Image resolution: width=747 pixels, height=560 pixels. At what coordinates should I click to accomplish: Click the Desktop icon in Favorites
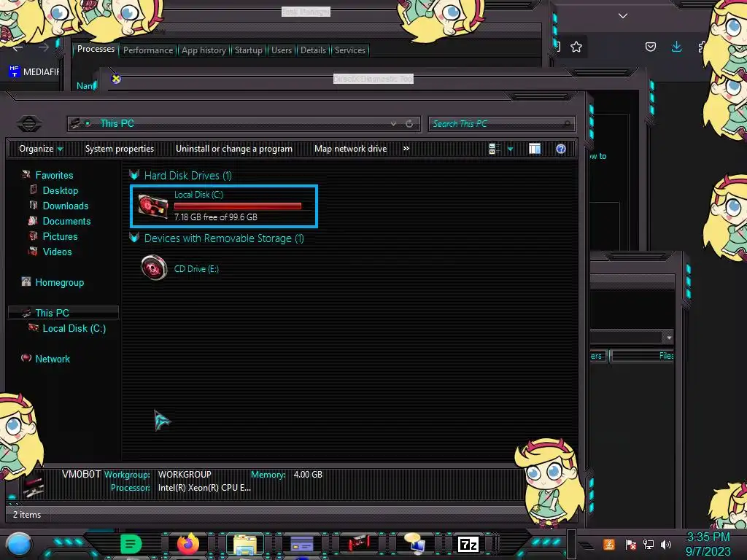[x=34, y=190]
